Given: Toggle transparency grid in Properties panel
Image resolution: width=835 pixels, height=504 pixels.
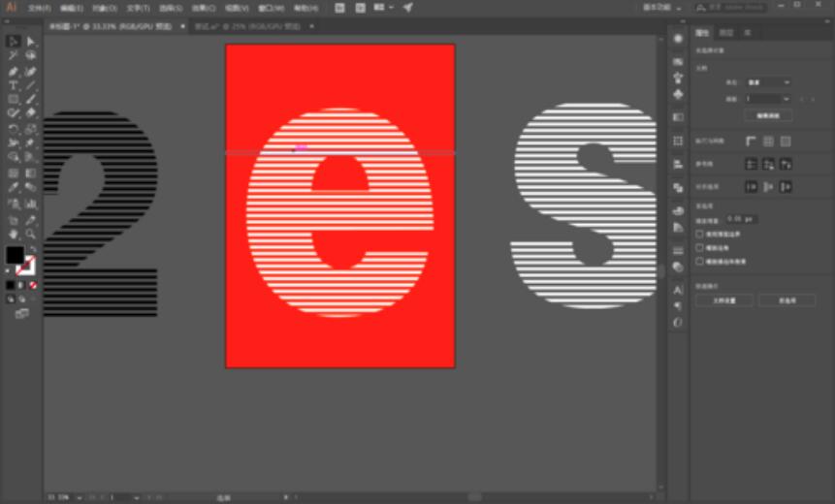Looking at the screenshot, I should click(786, 142).
